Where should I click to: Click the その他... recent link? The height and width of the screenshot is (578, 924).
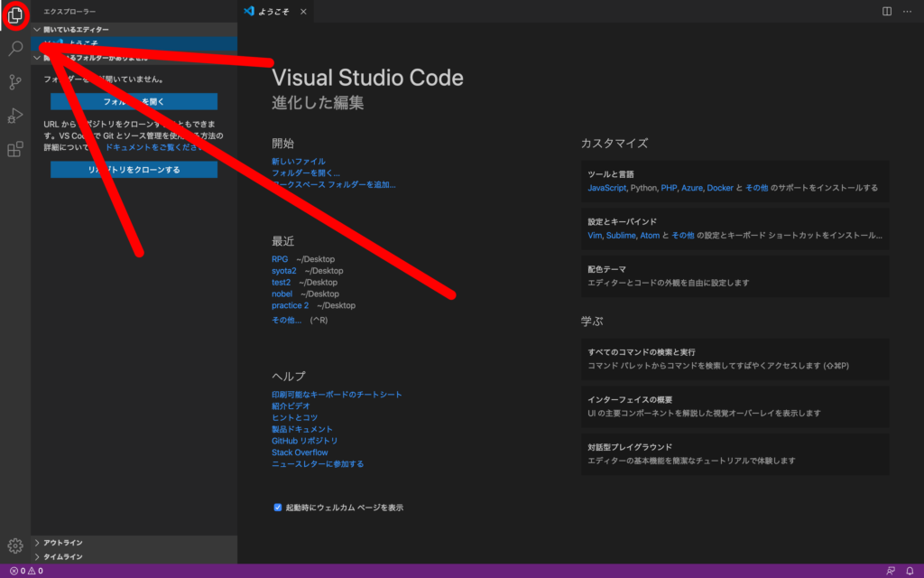point(286,320)
